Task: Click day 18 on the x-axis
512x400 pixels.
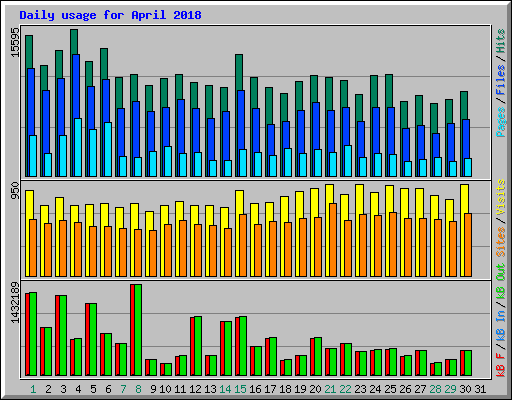Action: coord(285,389)
